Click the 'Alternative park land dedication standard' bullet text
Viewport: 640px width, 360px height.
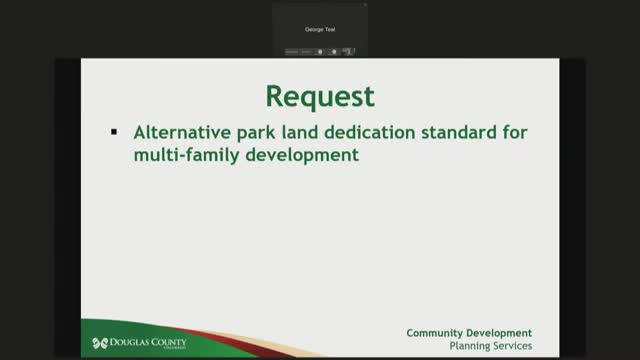[x=330, y=143]
